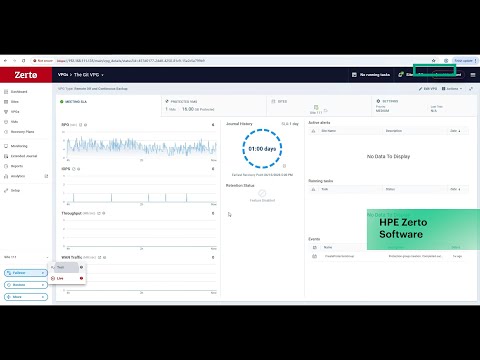This screenshot has height=360, width=480.
Task: Click the IOPS chart info icon
Action: click(x=79, y=169)
